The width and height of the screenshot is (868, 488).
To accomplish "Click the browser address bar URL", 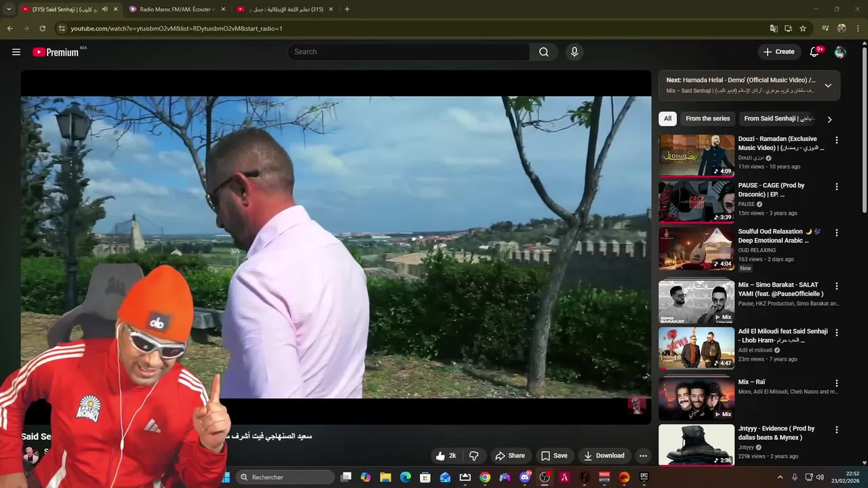I will [x=176, y=28].
